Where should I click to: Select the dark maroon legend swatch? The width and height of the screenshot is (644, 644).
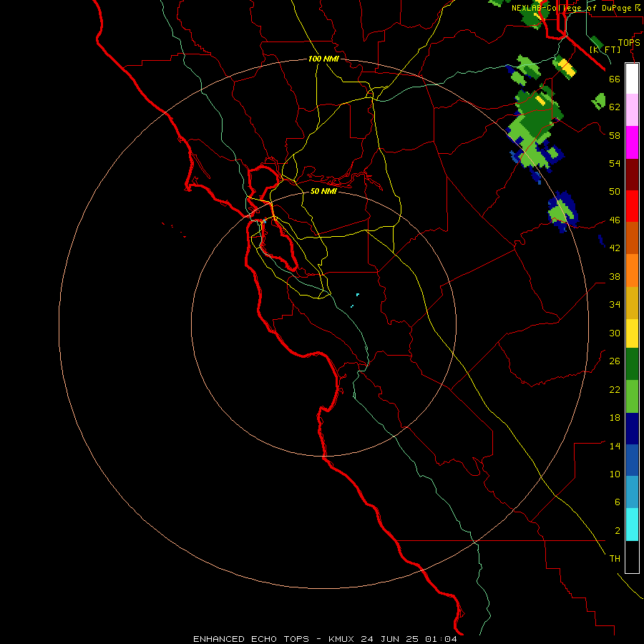click(x=632, y=175)
